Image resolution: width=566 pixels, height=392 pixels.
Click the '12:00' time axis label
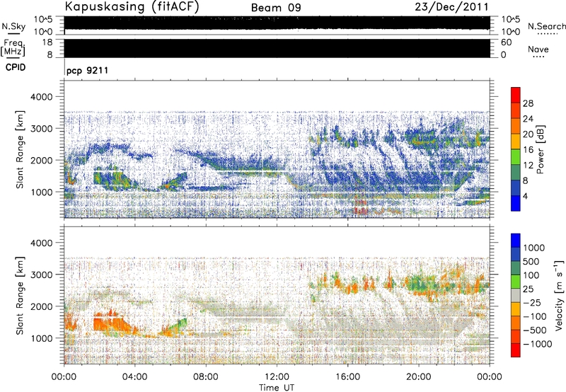point(277,377)
